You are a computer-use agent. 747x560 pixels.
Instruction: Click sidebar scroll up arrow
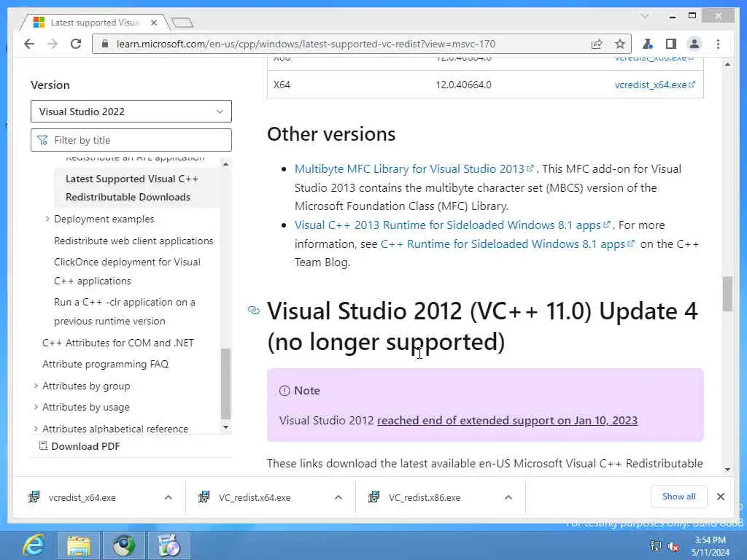(x=226, y=164)
